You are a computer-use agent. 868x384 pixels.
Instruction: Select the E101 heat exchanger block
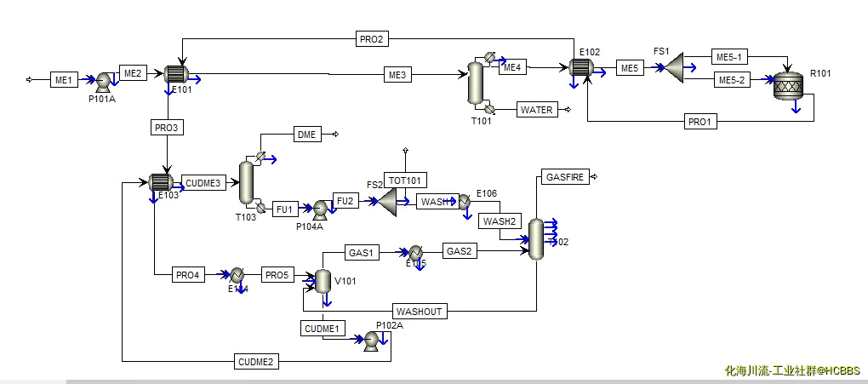[x=177, y=74]
